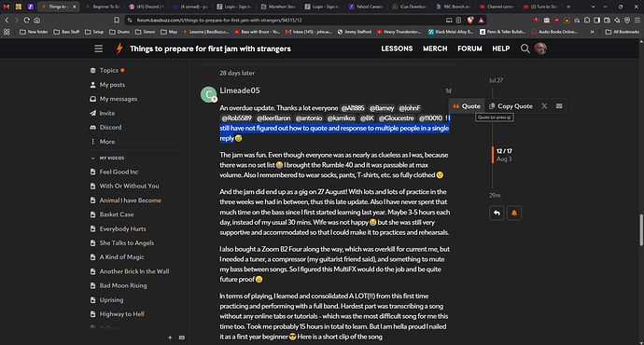Click the browser reload button
Viewport: 644px width, 345px height.
point(27,21)
